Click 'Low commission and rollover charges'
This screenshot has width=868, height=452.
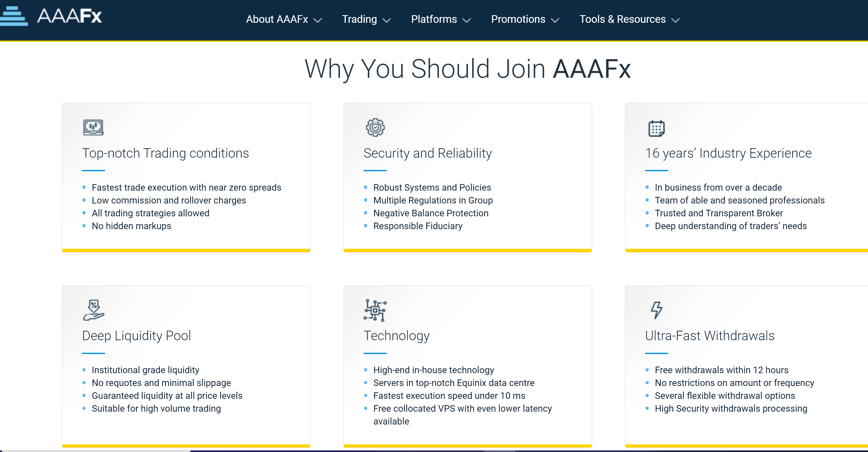click(x=169, y=200)
